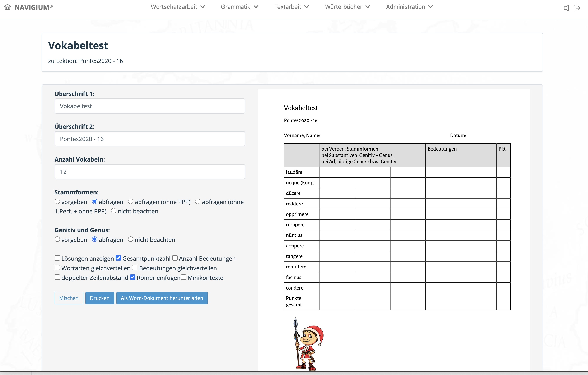Click 'reddere' in the preview table

(x=294, y=204)
